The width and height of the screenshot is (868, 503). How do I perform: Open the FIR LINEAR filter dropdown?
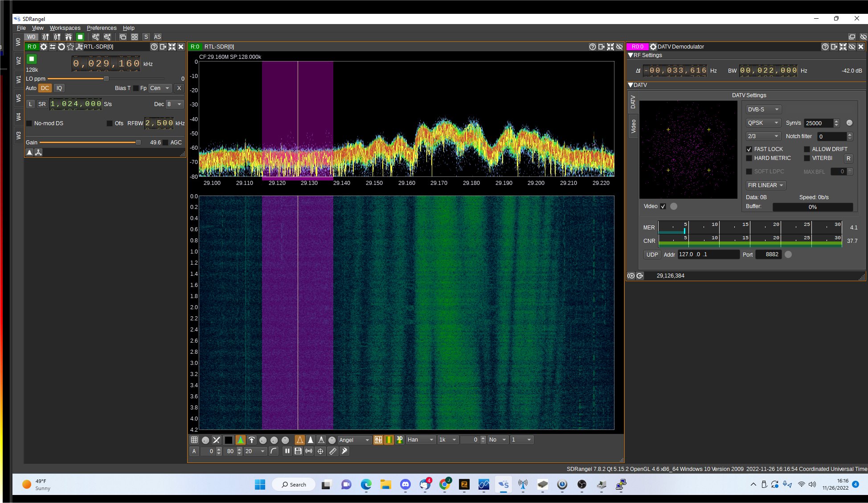tap(766, 185)
